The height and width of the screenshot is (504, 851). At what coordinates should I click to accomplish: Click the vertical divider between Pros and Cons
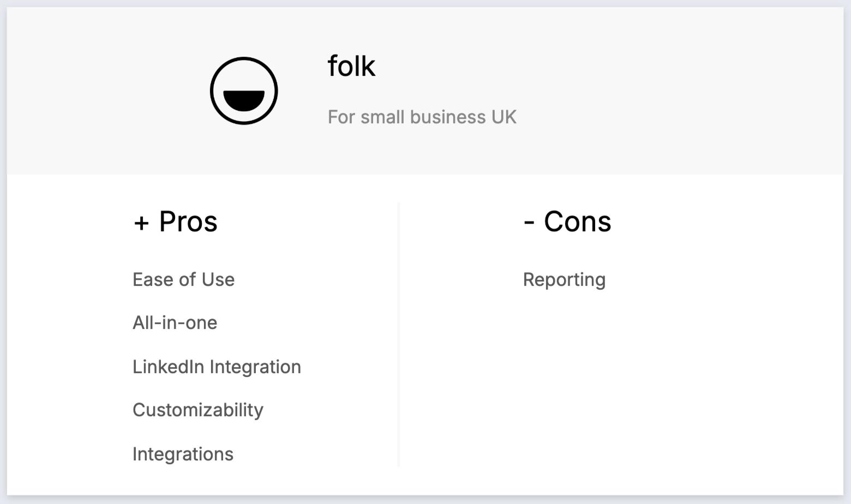[399, 334]
